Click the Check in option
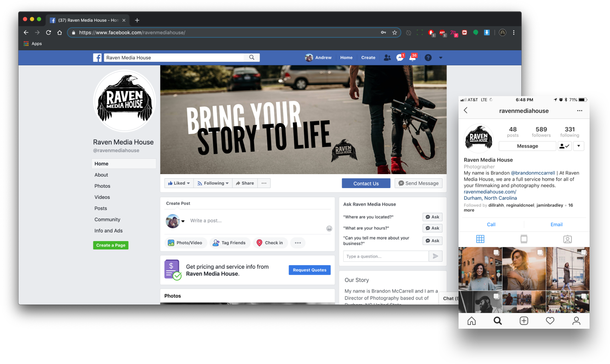 coord(270,243)
